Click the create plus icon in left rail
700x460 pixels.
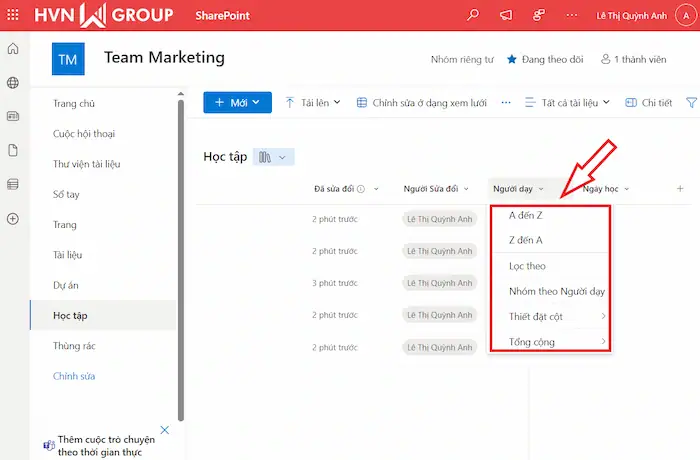[x=13, y=218]
